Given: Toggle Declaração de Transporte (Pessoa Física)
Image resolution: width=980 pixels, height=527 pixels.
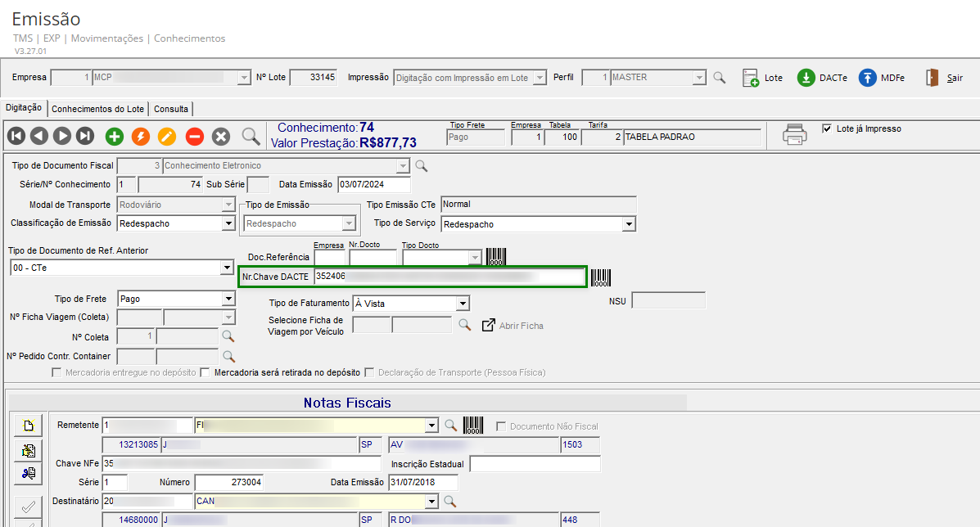Looking at the screenshot, I should 369,373.
